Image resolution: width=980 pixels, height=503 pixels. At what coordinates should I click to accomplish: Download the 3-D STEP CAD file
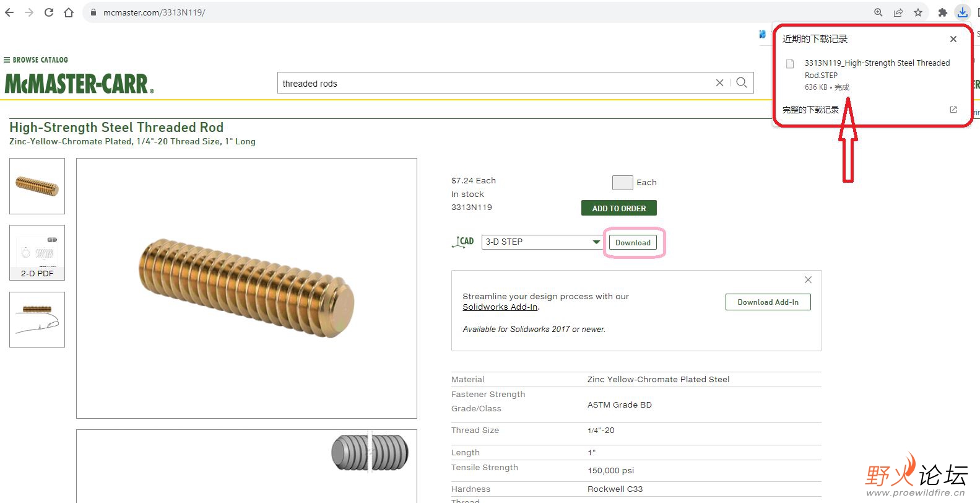click(x=633, y=243)
